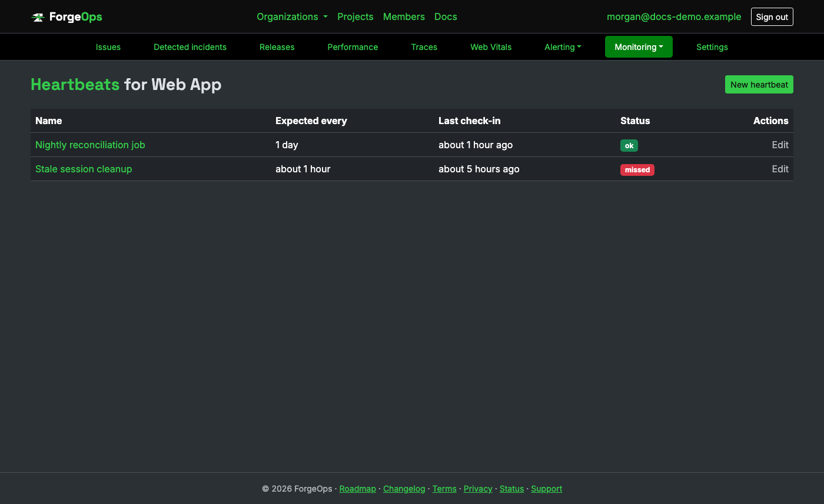Open the Changelog footer link
Screen dimensions: 824x504
coord(404,489)
